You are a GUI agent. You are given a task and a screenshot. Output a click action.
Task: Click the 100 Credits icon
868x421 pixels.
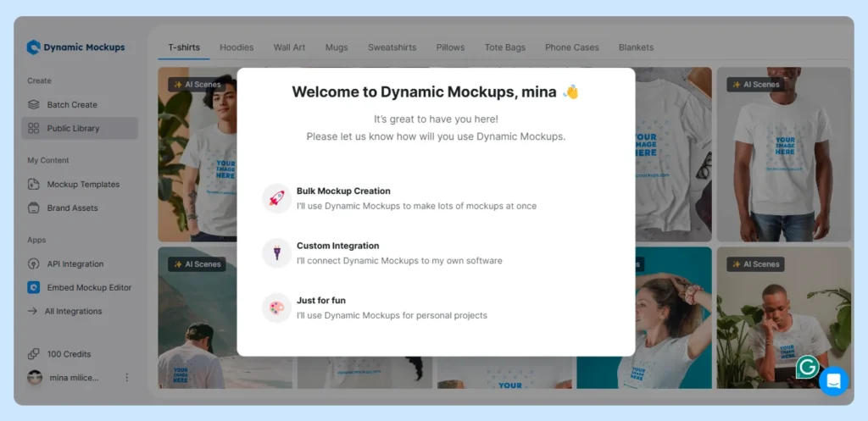tap(33, 354)
